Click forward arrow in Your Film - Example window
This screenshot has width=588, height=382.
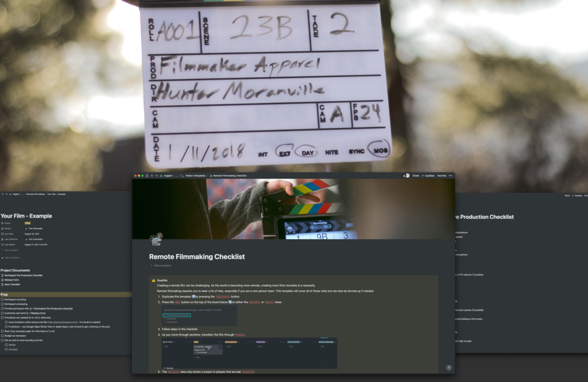(6, 194)
